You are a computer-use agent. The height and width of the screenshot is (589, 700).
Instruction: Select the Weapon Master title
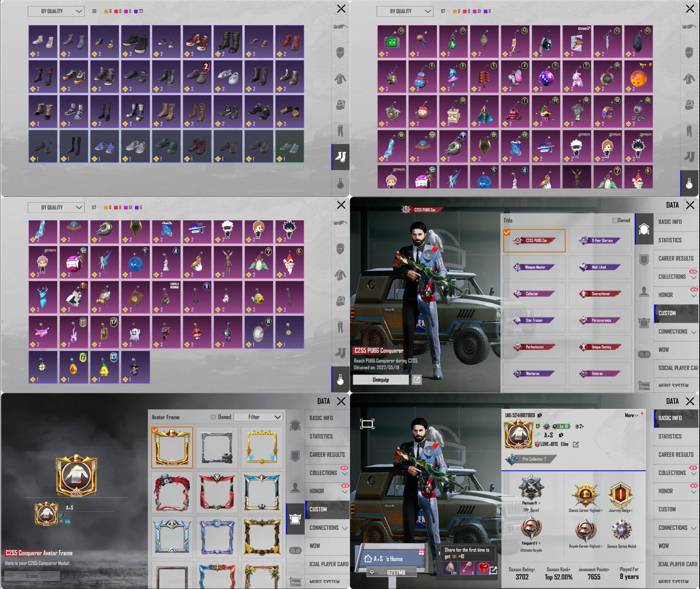534,267
